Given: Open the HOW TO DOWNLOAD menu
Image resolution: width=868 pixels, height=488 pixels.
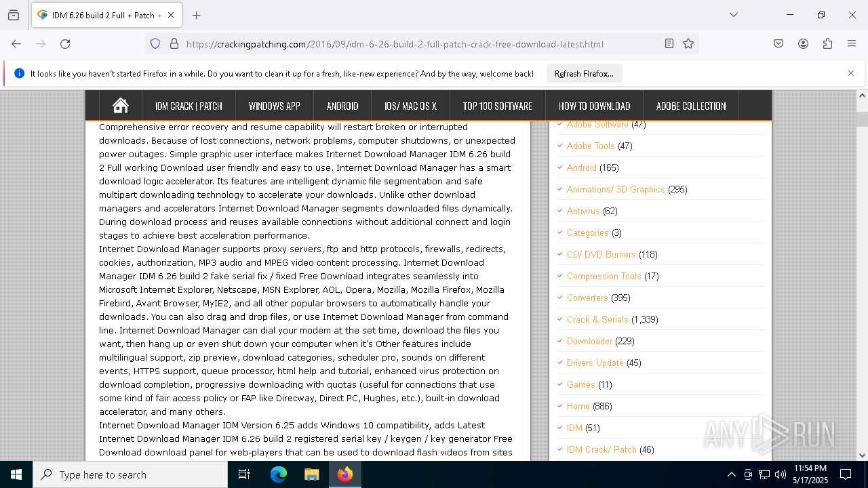Looking at the screenshot, I should click(x=594, y=106).
